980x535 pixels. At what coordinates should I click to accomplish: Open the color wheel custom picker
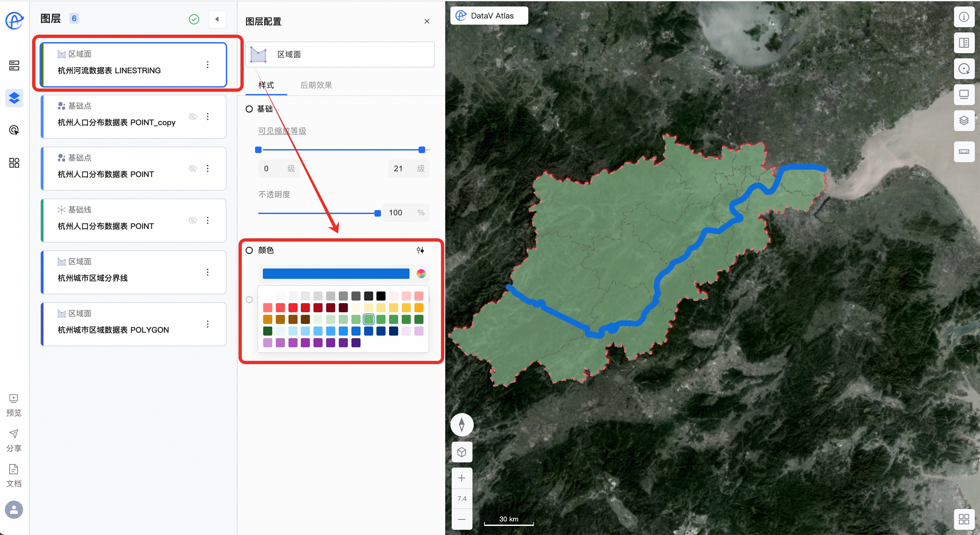click(x=421, y=274)
